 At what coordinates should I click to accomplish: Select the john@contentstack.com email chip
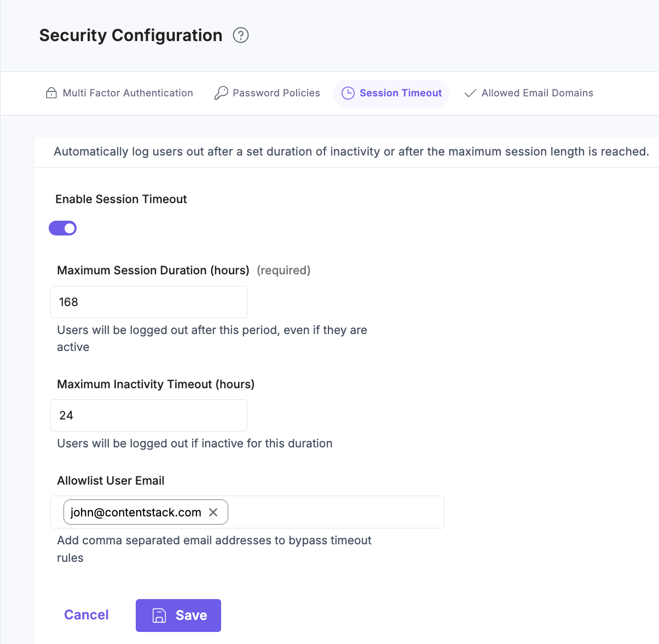(x=136, y=512)
